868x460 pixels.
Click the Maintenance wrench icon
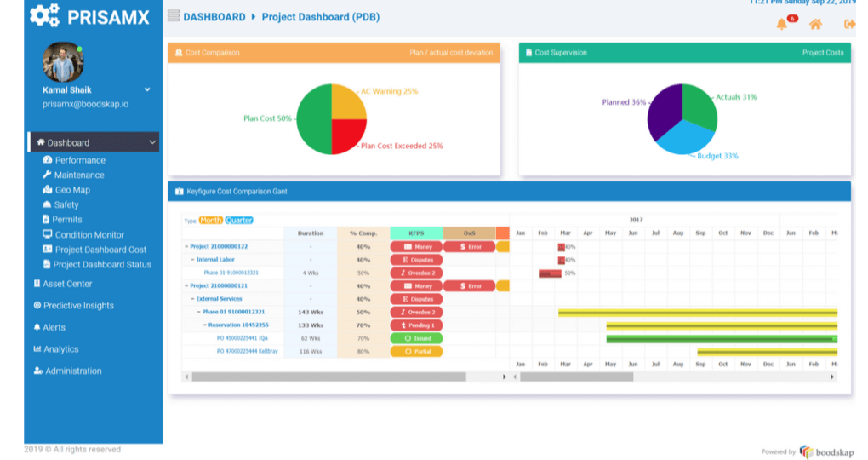[47, 175]
